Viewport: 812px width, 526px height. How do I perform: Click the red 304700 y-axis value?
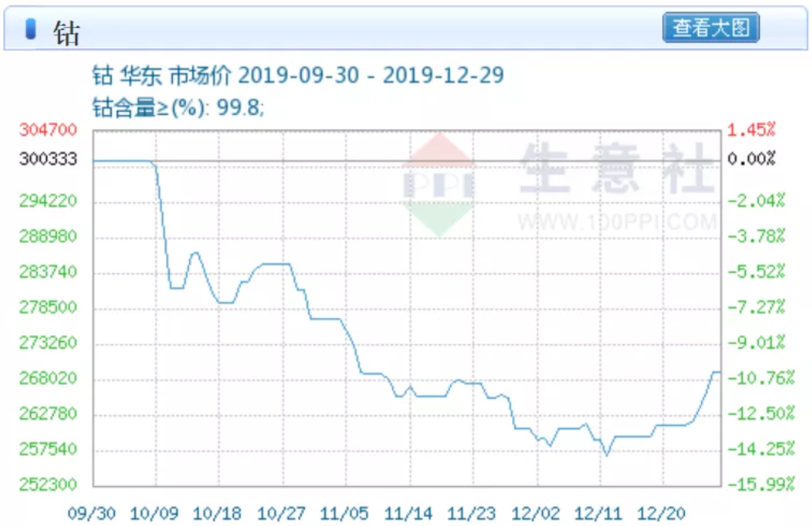coord(48,130)
